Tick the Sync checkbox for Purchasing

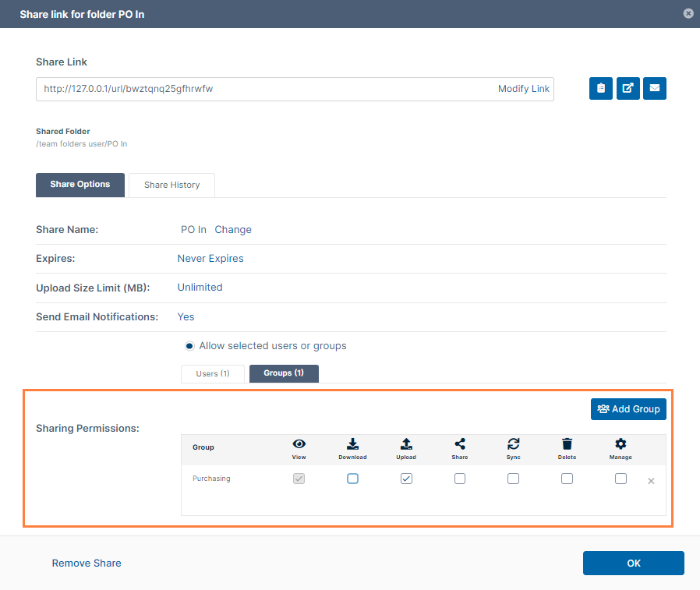[513, 479]
